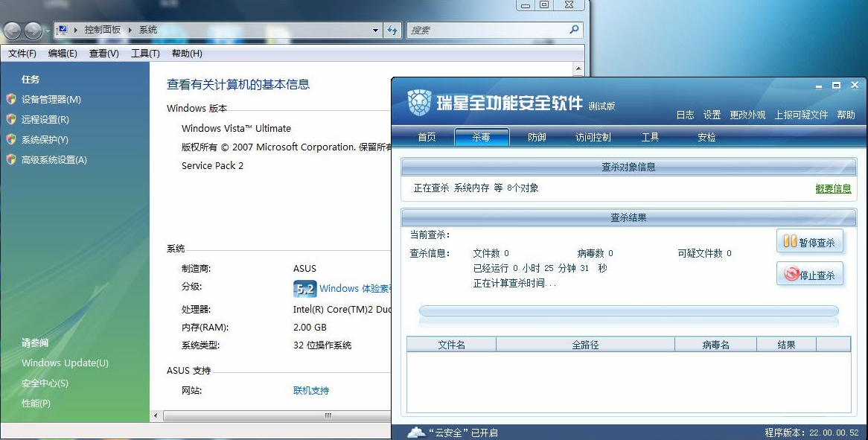Expand the 控制面板 breadcrumb arrow
Image resolution: width=868 pixels, height=440 pixels.
pyautogui.click(x=130, y=30)
